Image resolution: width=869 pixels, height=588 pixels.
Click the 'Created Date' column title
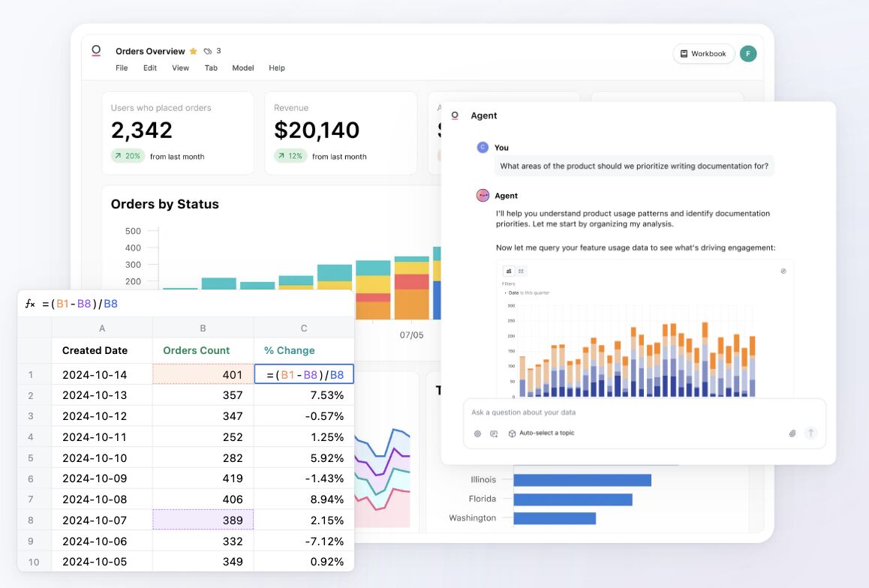click(x=95, y=350)
